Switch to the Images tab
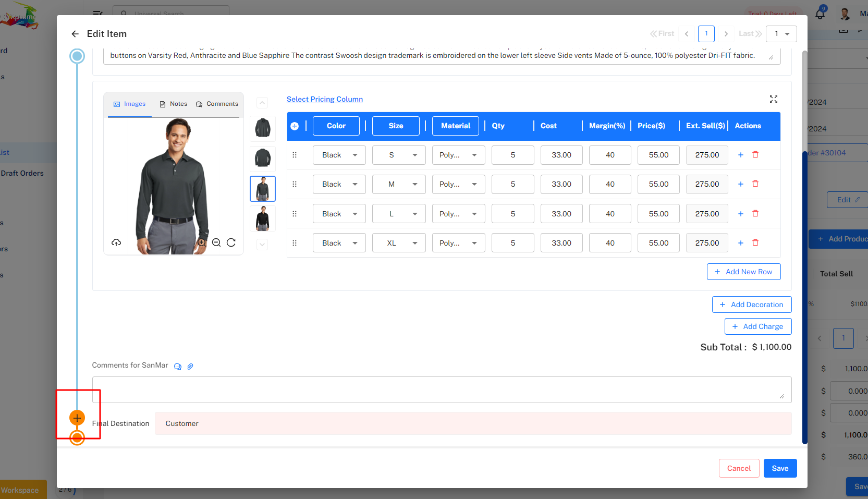The width and height of the screenshot is (868, 499). pos(130,104)
